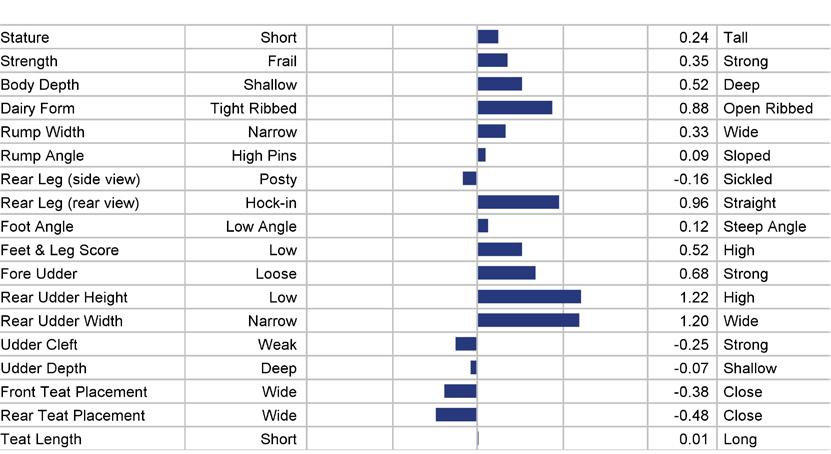831x454 pixels.
Task: Click the Front Teat Placement label
Action: click(x=74, y=392)
